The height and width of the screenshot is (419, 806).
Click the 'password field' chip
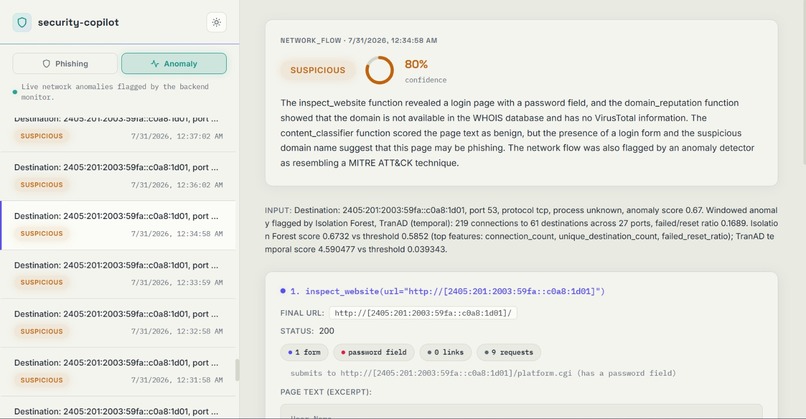(373, 353)
